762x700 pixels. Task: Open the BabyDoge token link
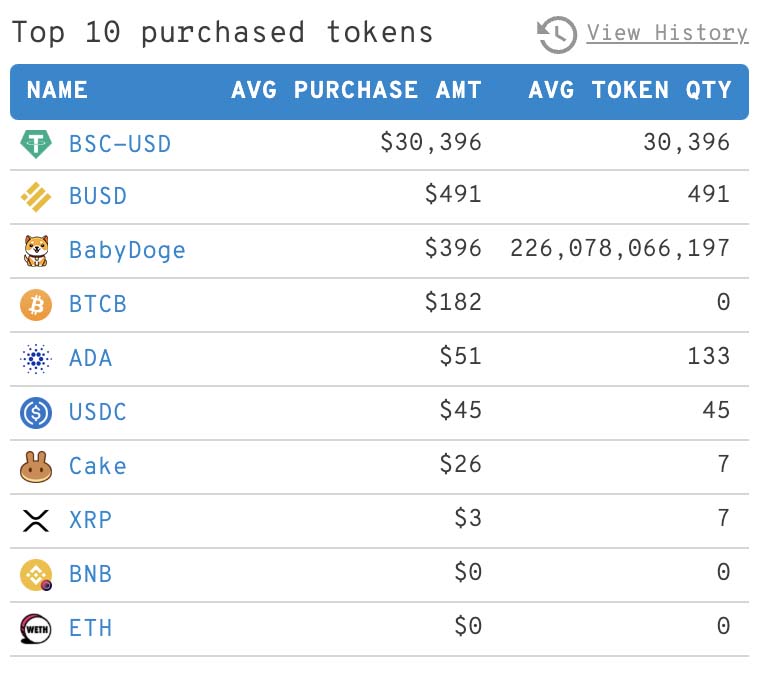coord(127,251)
